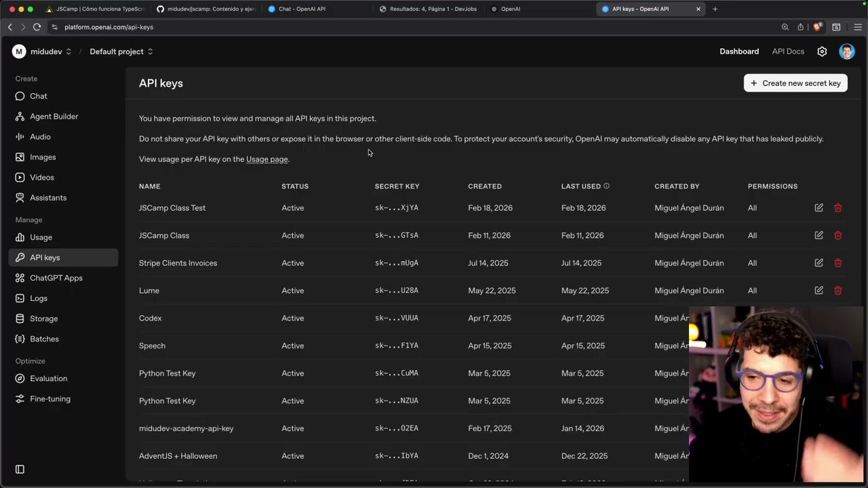Viewport: 868px width, 488px height.
Task: Delete the JSCamp Class Test key
Action: tap(837, 208)
